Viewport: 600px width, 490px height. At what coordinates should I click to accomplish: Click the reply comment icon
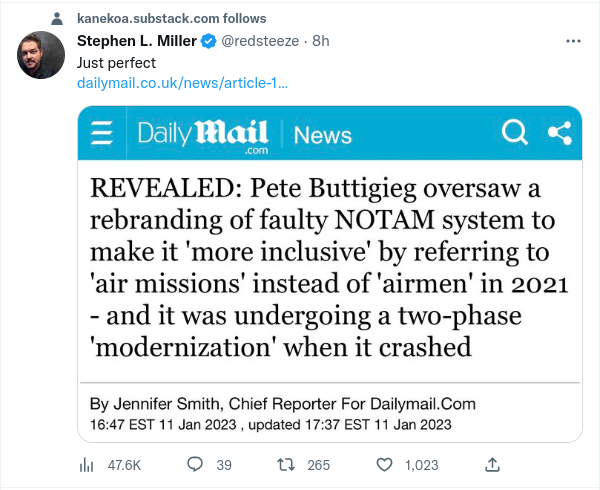pos(196,464)
